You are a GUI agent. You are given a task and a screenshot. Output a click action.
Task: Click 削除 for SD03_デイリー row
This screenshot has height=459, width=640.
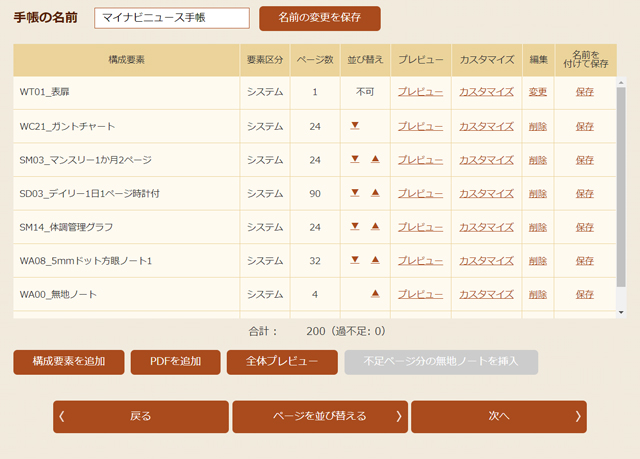[x=538, y=193]
